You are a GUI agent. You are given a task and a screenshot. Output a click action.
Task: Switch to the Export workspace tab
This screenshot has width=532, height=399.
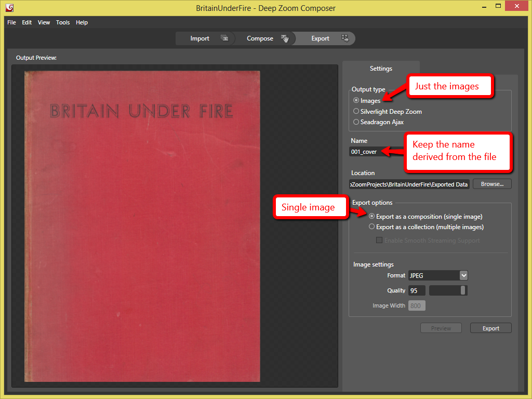click(325, 38)
